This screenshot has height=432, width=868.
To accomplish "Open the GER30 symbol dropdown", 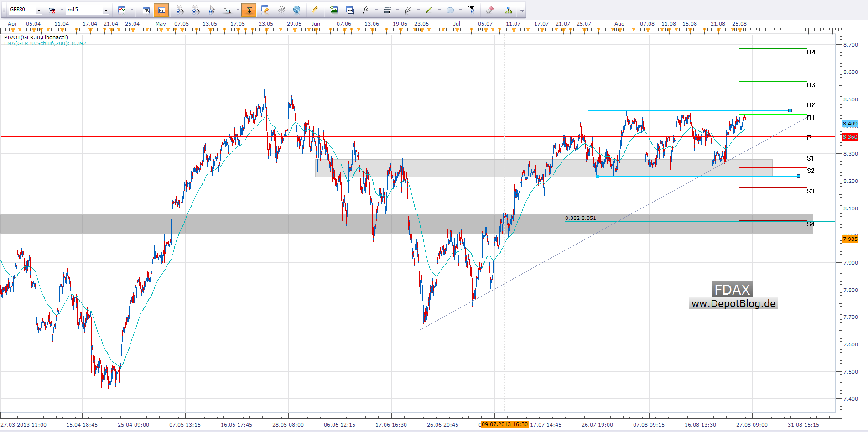I will tap(39, 10).
